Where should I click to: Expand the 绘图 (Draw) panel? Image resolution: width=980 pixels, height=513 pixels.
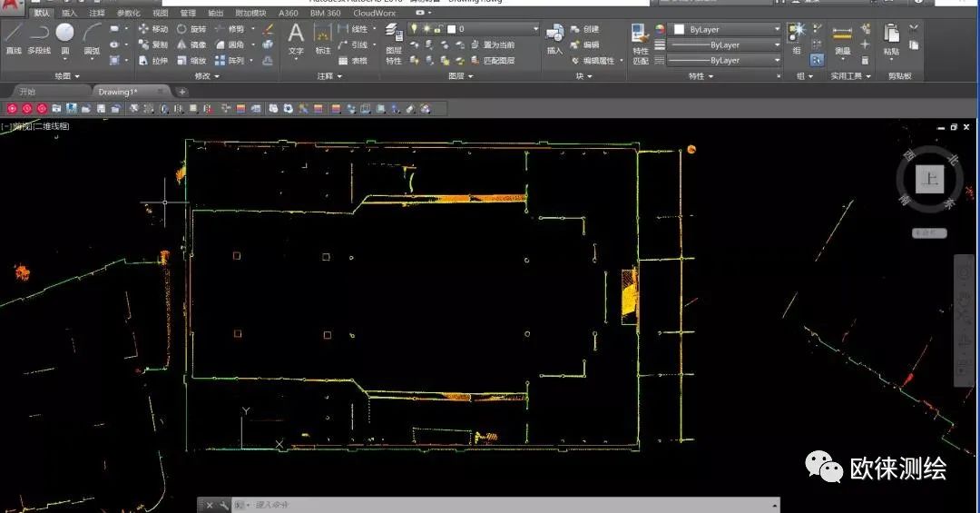tap(67, 75)
